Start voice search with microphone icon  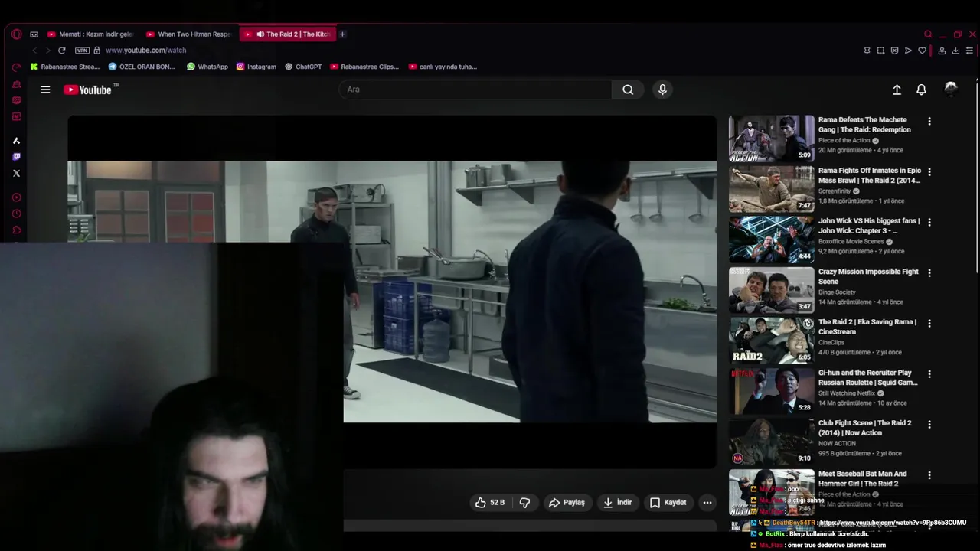point(662,90)
